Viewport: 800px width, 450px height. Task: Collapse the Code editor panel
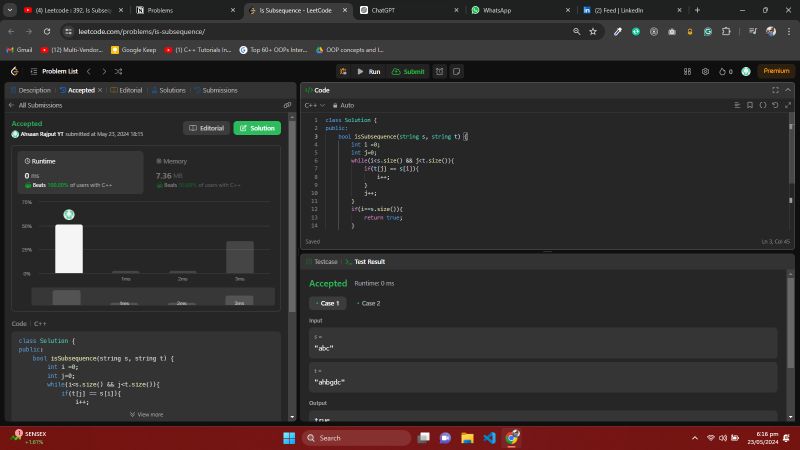click(788, 90)
